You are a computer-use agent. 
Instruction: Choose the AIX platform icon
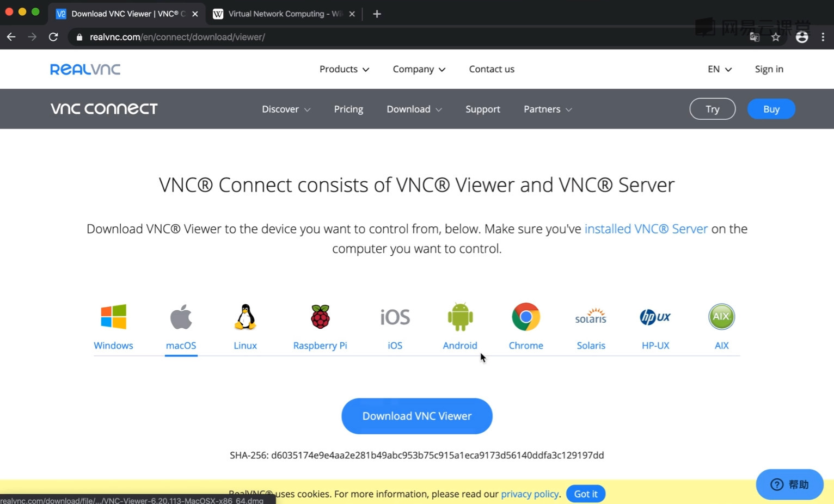(x=721, y=317)
